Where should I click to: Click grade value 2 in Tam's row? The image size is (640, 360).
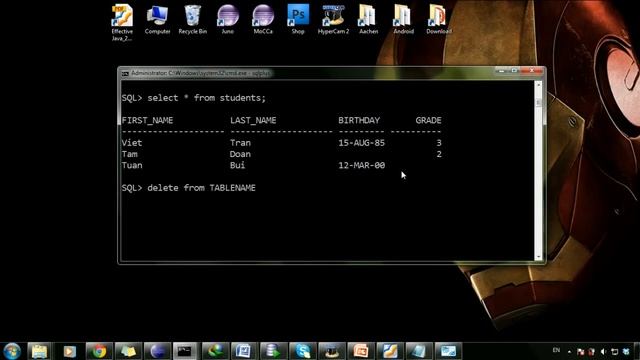[439, 154]
